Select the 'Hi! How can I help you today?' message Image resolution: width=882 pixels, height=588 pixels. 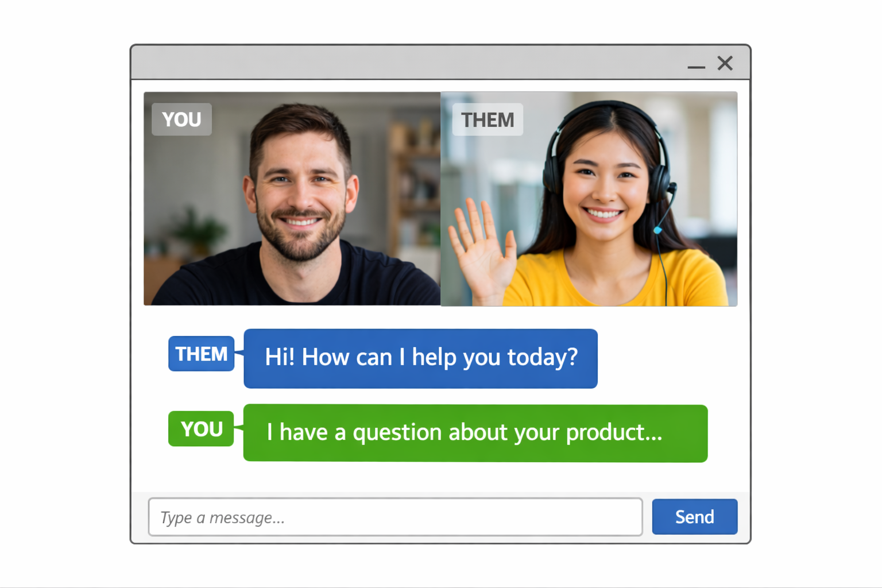pyautogui.click(x=421, y=358)
